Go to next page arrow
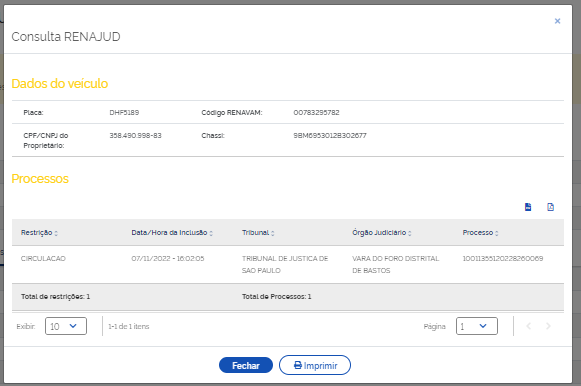Image resolution: width=581 pixels, height=386 pixels. point(548,326)
